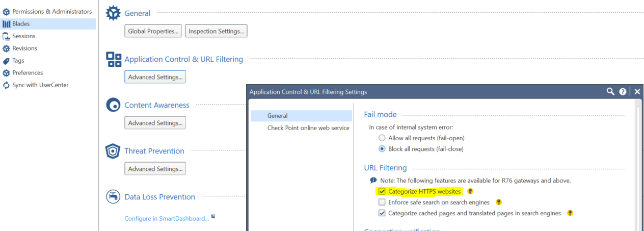The image size is (644, 231).
Task: Click the Blades icon in sidebar
Action: (x=6, y=23)
